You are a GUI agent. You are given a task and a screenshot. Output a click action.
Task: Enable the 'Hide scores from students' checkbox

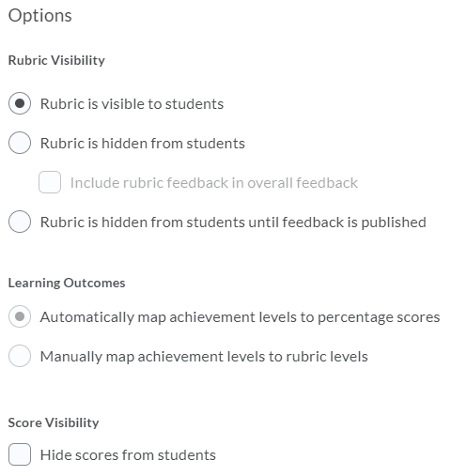(20, 454)
